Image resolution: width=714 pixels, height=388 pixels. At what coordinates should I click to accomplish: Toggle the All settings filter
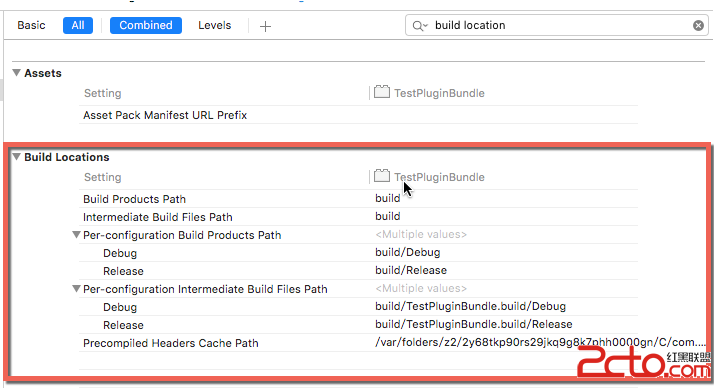click(78, 25)
